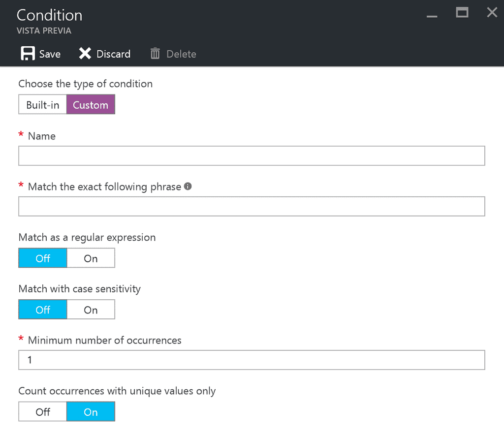Click the Discard X icon
Screen dimensions: 504x438
coord(85,54)
